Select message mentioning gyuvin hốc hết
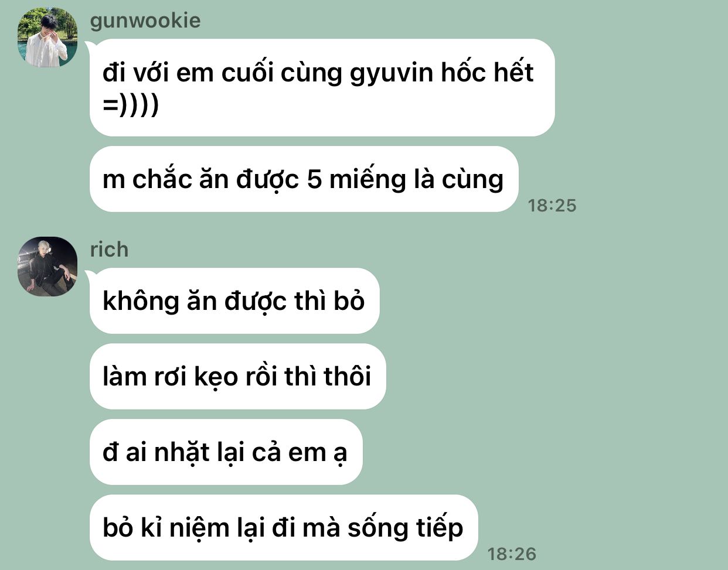This screenshot has width=728, height=570. click(x=322, y=88)
